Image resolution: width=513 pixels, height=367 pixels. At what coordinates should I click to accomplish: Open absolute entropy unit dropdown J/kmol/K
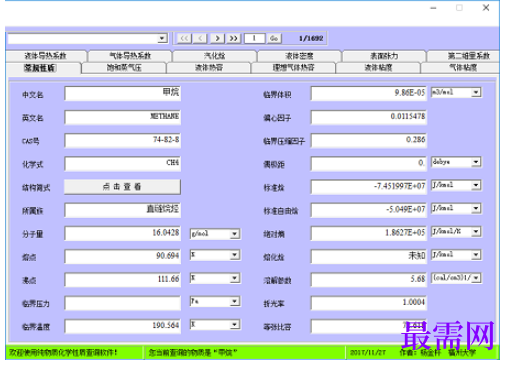456,232
